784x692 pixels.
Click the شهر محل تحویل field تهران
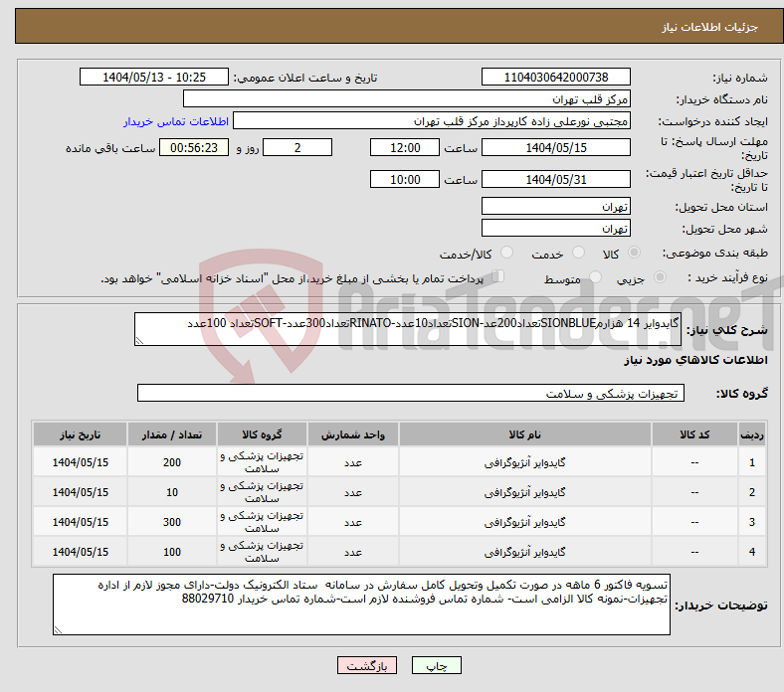555,228
